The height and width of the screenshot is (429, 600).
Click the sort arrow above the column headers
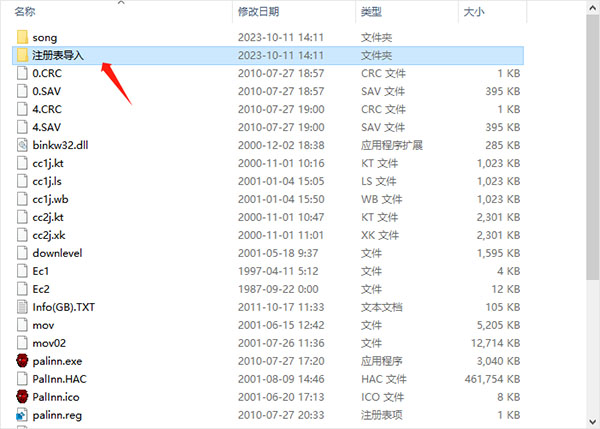click(121, 3)
